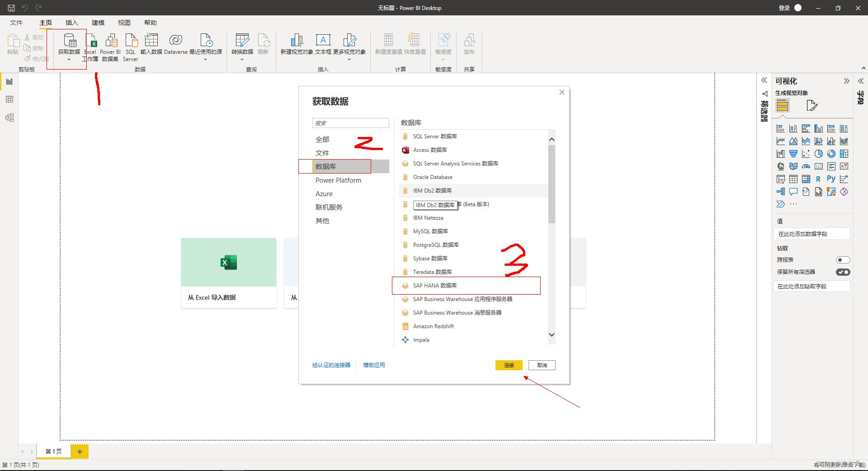Select the Azure category
Image resolution: width=868 pixels, height=471 pixels.
click(x=324, y=193)
